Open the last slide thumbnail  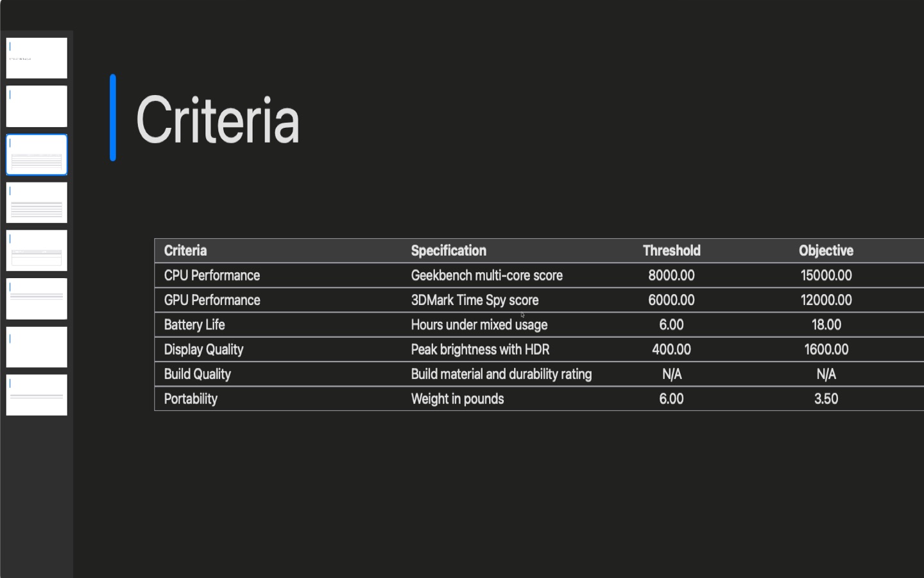coord(36,395)
